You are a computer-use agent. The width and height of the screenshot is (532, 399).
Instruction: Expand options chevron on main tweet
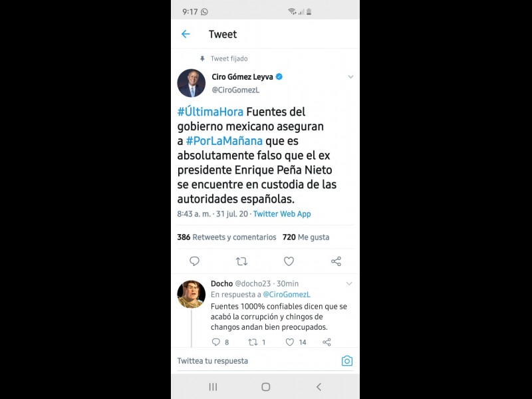coord(351,76)
